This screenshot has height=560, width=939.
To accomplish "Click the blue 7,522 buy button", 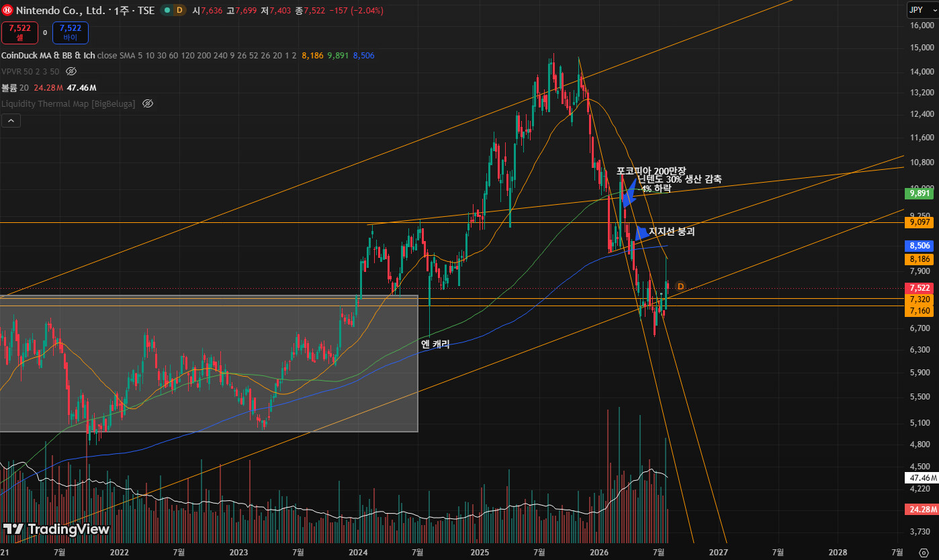I will click(71, 32).
